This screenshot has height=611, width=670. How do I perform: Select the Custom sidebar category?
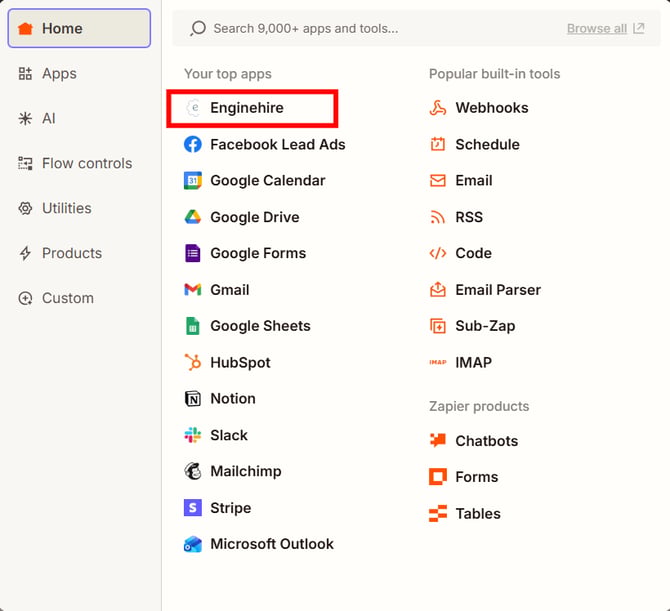56,298
